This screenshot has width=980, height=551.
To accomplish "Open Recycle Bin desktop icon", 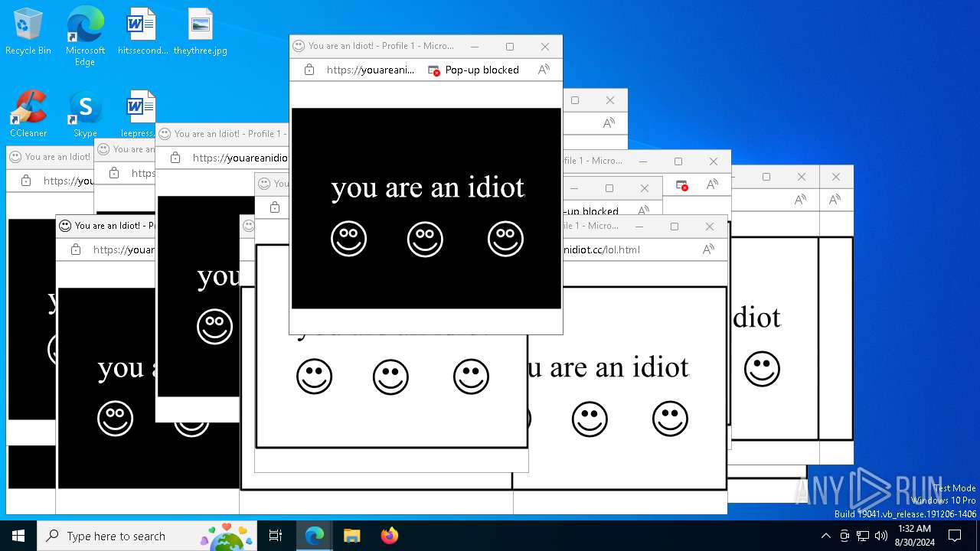I will click(x=28, y=31).
